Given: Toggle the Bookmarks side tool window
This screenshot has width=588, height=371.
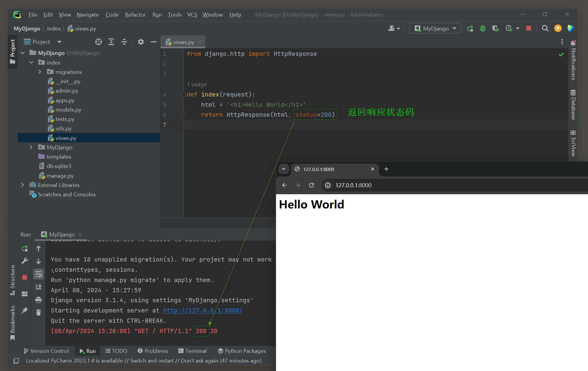Looking at the screenshot, I should [x=12, y=322].
